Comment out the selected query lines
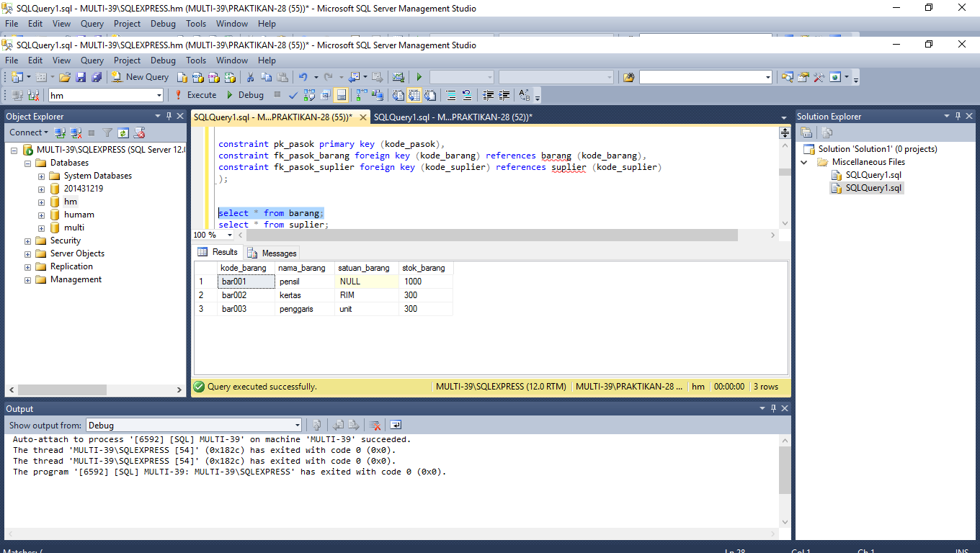Screen dimensions: 980x553 point(451,94)
